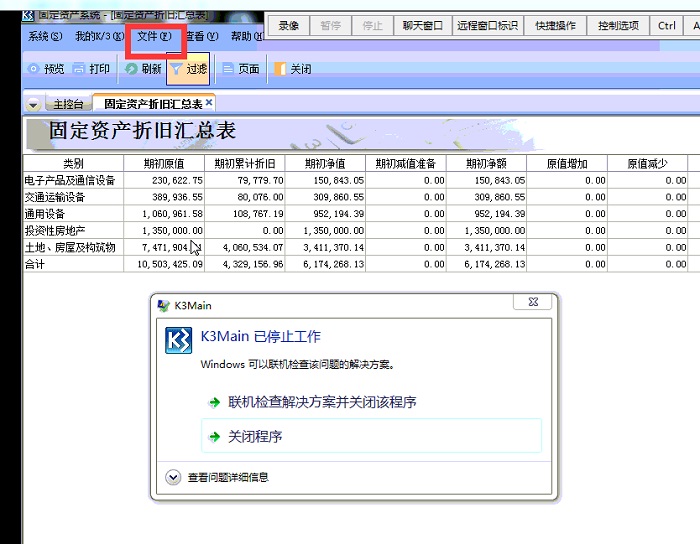This screenshot has height=544, width=700.
Task: Click the 页面 (Page setup) toolbar icon
Action: (x=228, y=69)
